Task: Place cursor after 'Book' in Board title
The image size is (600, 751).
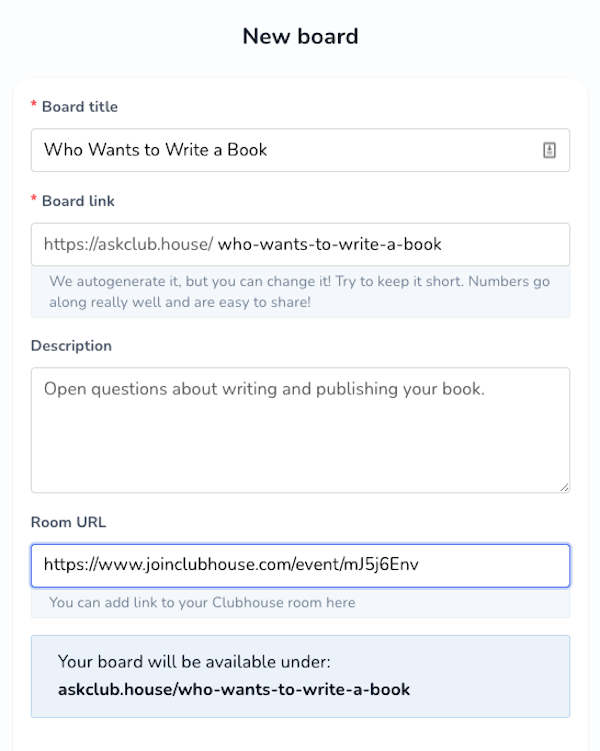Action: click(268, 150)
